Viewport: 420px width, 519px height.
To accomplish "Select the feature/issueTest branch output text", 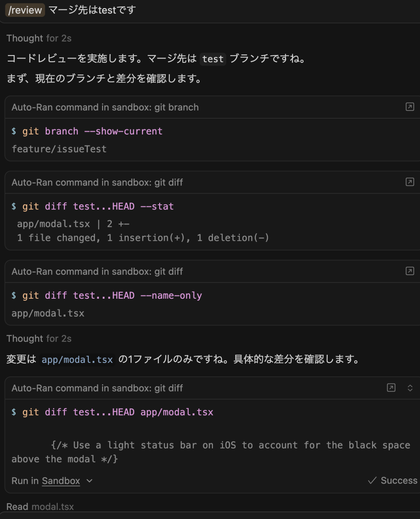I will point(59,149).
